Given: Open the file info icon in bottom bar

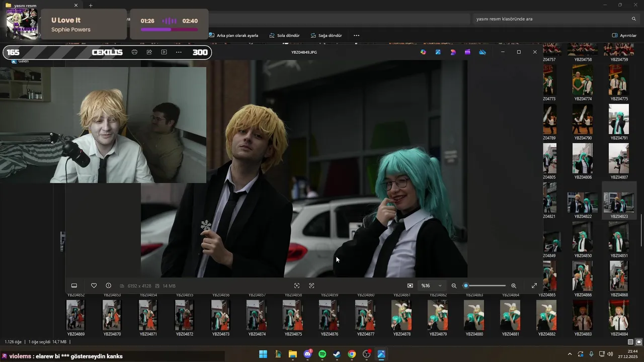Looking at the screenshot, I should click(x=108, y=286).
